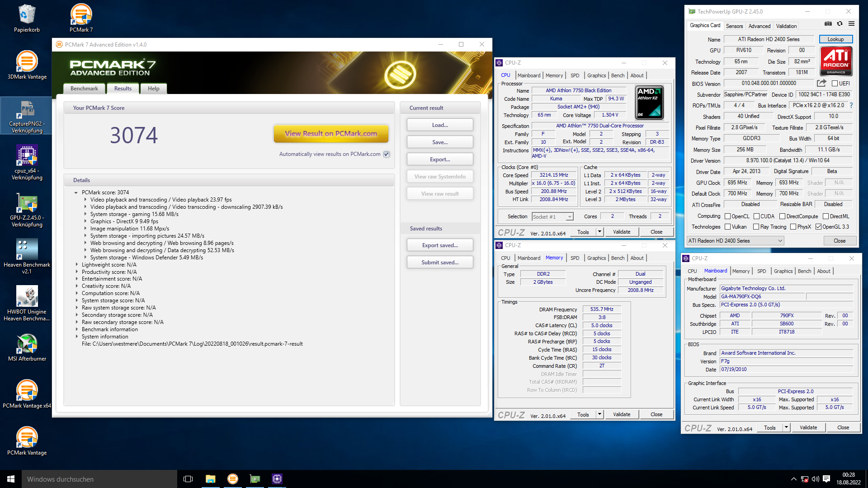Open Task View on the taskbar
This screenshot has height=488, width=868.
pos(188,479)
